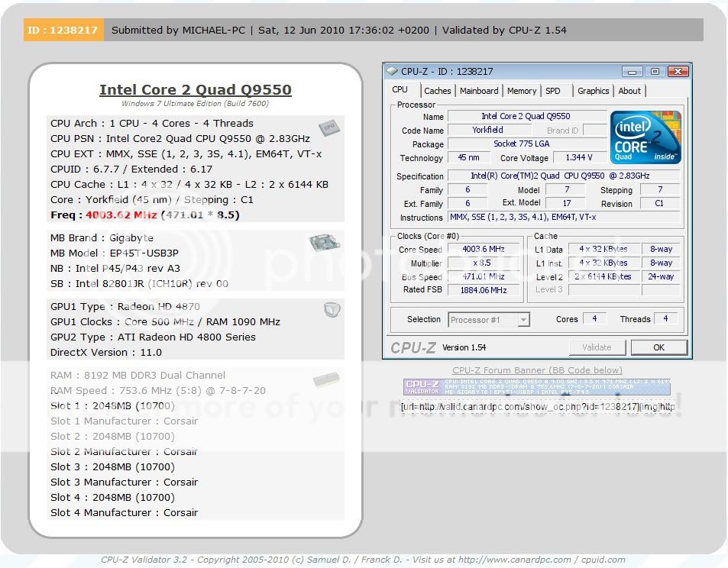728x568 pixels.
Task: Open the Graphics tab
Action: pos(593,91)
